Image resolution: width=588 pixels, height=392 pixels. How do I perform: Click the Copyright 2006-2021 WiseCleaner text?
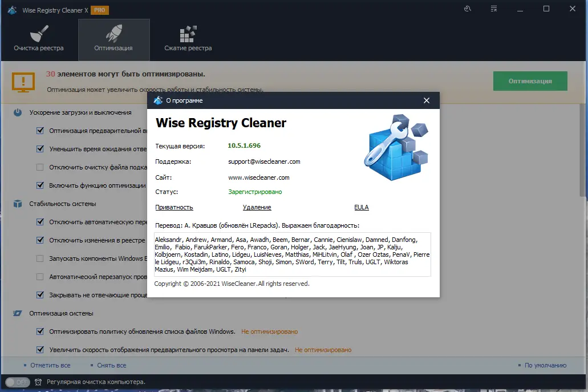click(232, 284)
